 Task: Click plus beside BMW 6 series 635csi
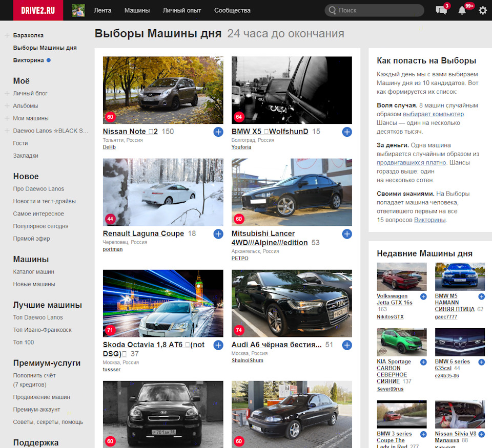click(482, 362)
